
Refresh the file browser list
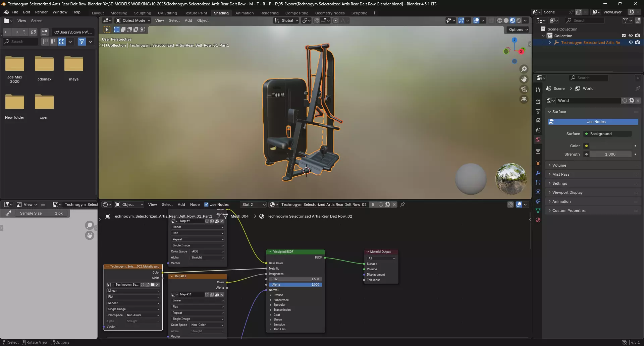[33, 32]
